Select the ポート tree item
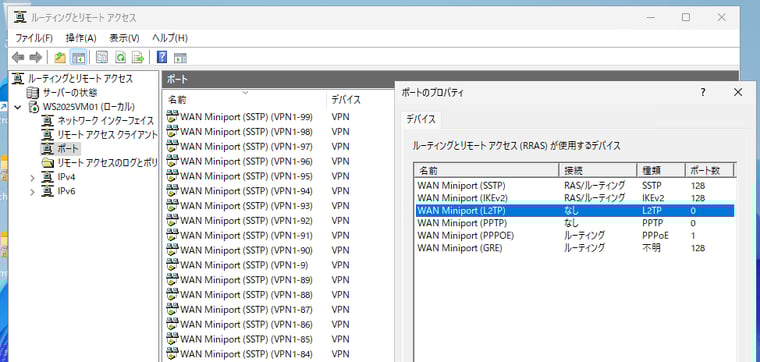The width and height of the screenshot is (760, 362). 67,148
